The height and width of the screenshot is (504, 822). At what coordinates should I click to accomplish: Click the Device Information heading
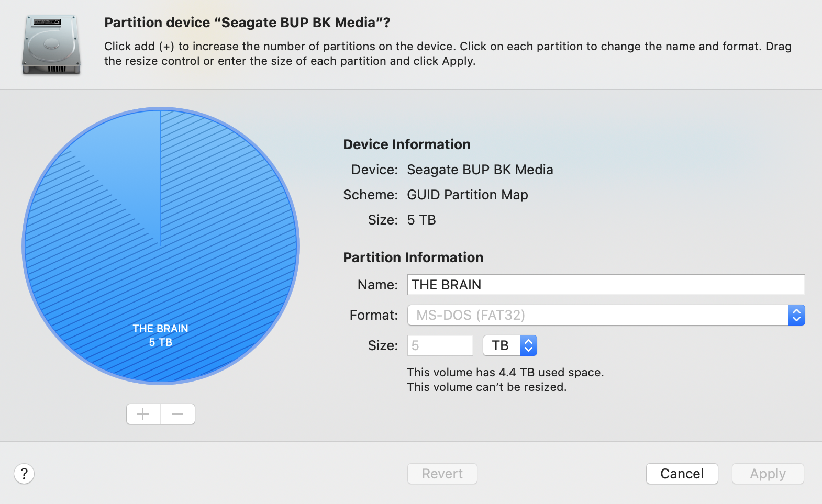click(407, 144)
